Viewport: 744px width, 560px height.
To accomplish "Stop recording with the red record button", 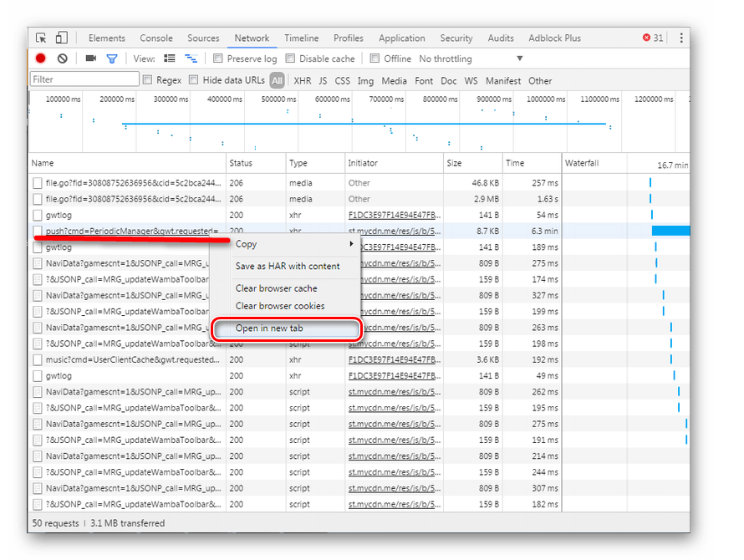I will [40, 59].
